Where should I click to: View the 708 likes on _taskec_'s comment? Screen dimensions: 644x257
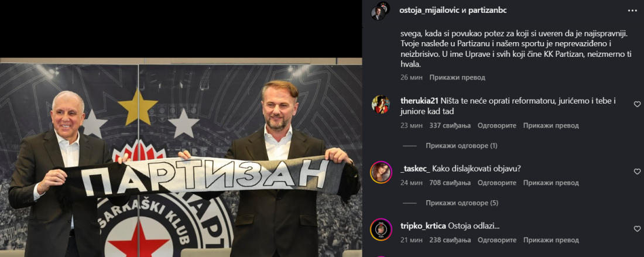450,183
